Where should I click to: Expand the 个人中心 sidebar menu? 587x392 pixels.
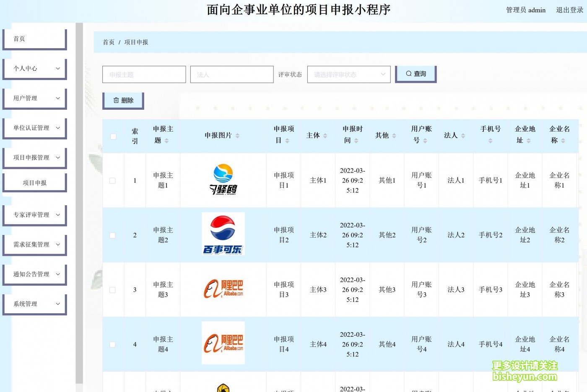click(x=34, y=68)
